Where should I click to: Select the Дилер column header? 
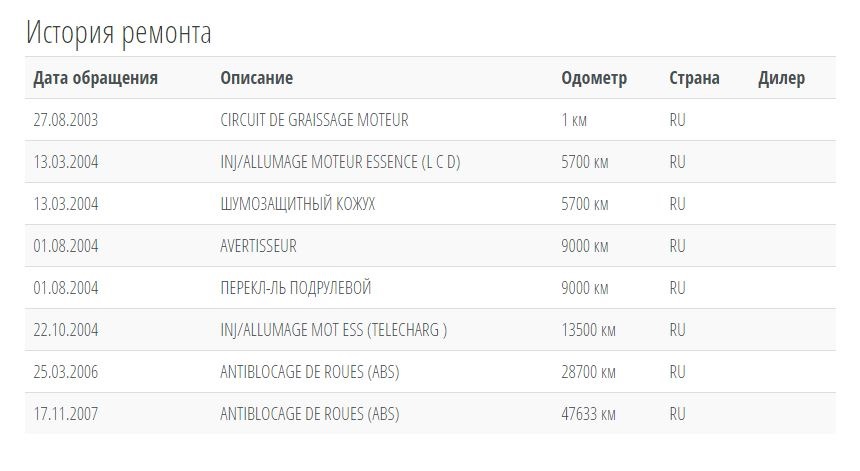[782, 78]
